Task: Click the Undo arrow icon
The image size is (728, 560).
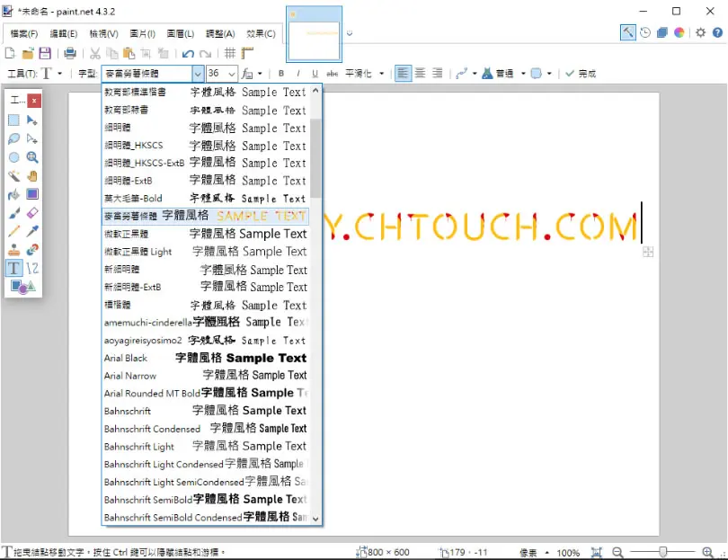Action: pyautogui.click(x=188, y=54)
